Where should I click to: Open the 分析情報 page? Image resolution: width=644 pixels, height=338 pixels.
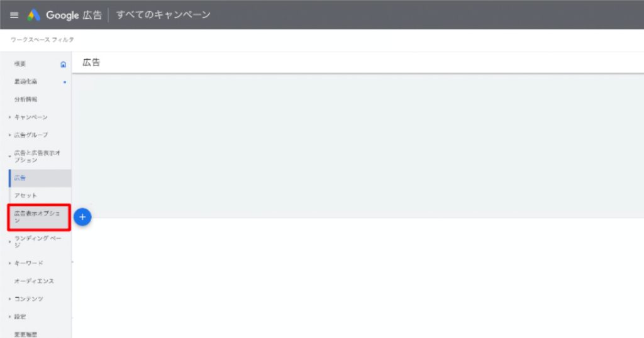pyautogui.click(x=25, y=99)
